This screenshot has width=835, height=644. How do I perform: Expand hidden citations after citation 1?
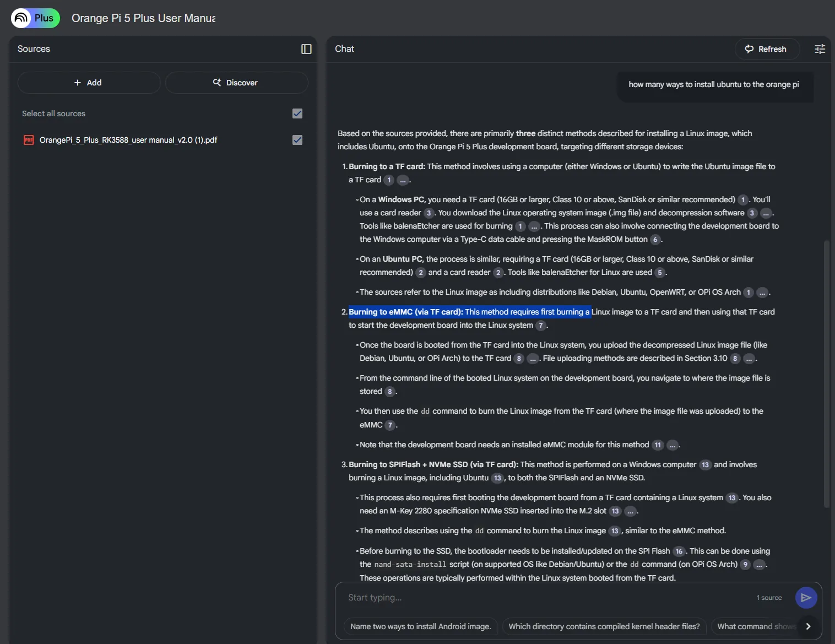tap(403, 180)
